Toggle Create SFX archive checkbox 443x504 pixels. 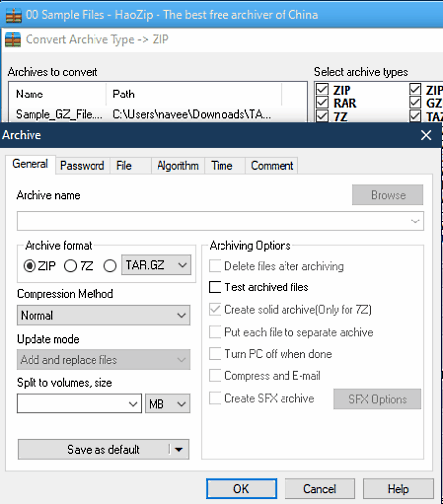tap(215, 398)
